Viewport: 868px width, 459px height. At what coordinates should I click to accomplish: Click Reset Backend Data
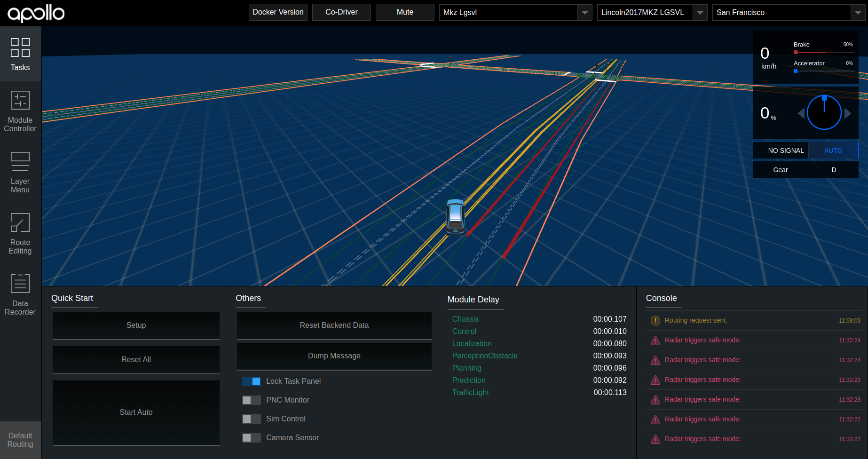tap(334, 325)
